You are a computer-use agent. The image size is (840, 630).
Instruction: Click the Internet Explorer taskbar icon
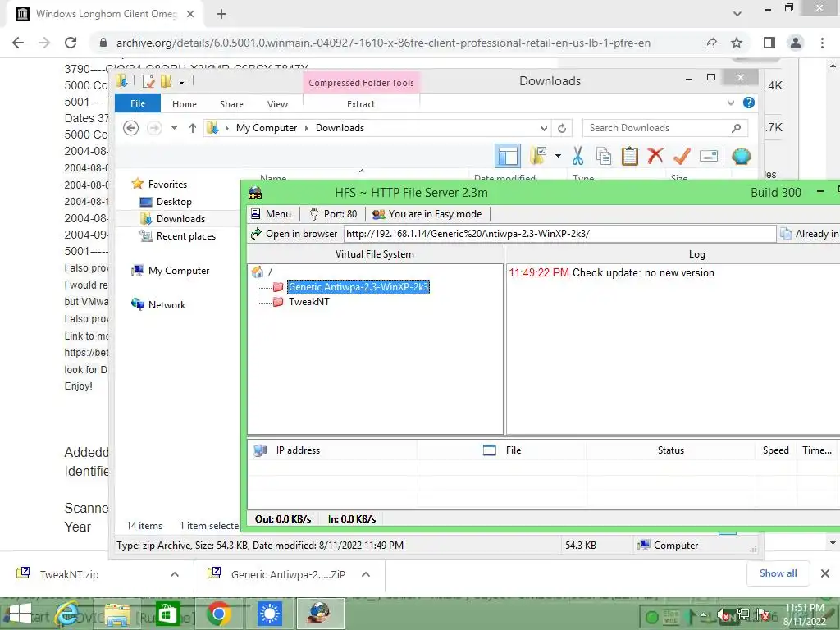tap(67, 614)
